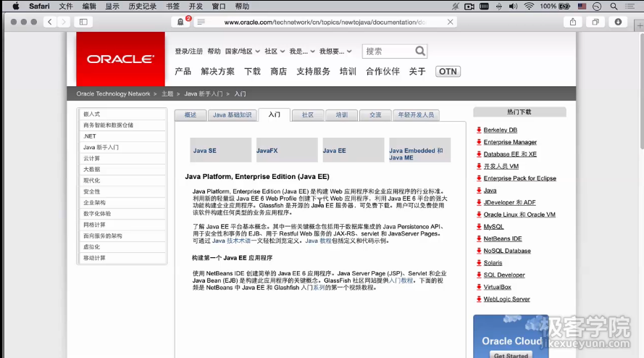Click the Oracle search magnifier icon
The image size is (644, 358).
419,51
